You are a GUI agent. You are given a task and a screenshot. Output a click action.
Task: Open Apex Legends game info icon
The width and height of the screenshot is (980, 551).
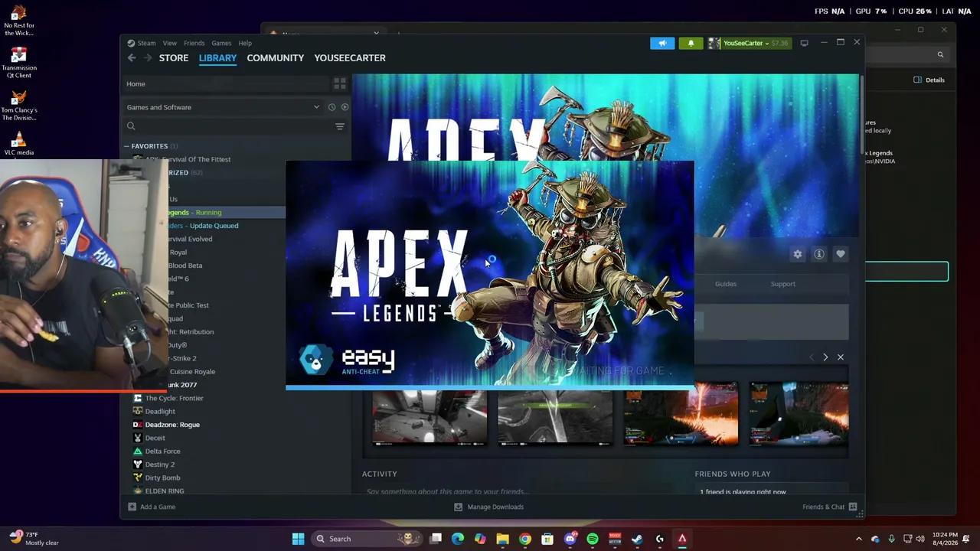(x=819, y=254)
